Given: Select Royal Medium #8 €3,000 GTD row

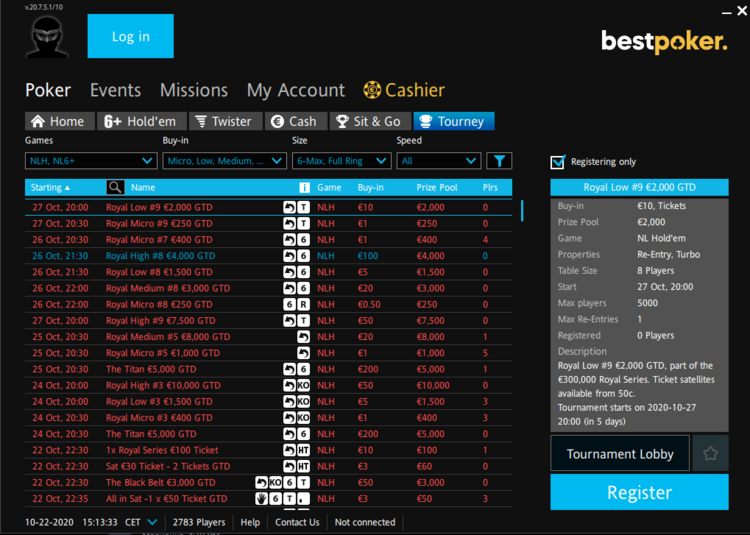Looking at the screenshot, I should (x=268, y=288).
